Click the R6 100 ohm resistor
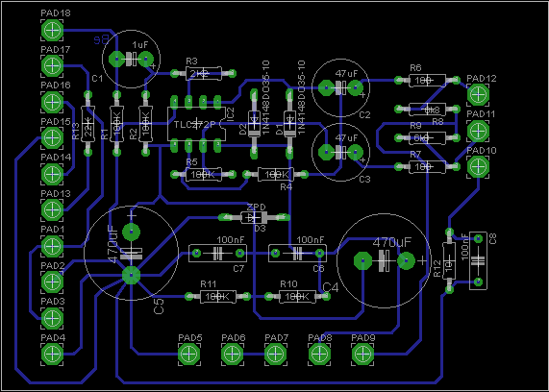 [427, 81]
